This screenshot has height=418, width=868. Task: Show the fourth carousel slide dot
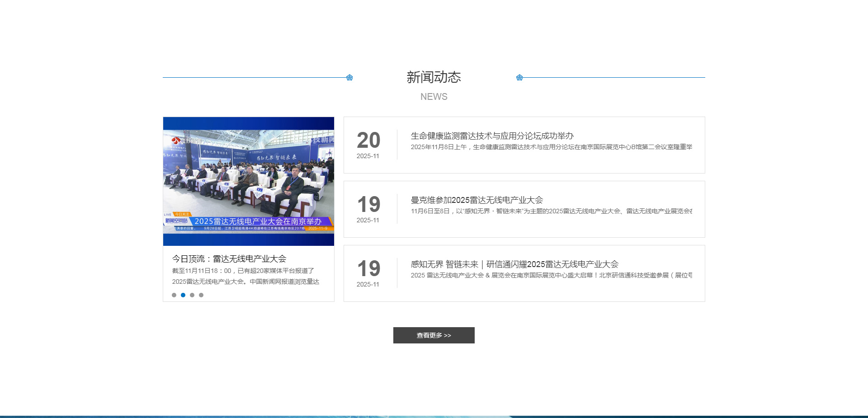[201, 295]
